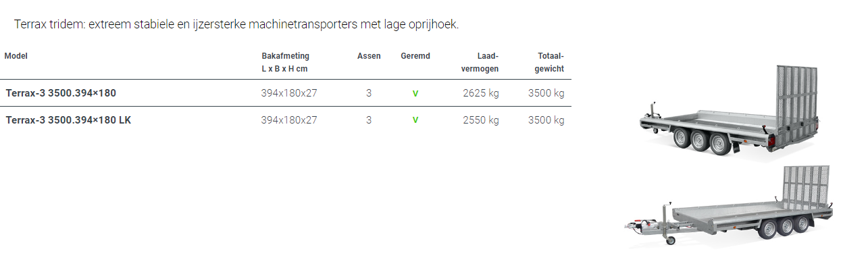Screen dimensions: 868x268
Task: Click axle count in first row
Action: click(369, 93)
